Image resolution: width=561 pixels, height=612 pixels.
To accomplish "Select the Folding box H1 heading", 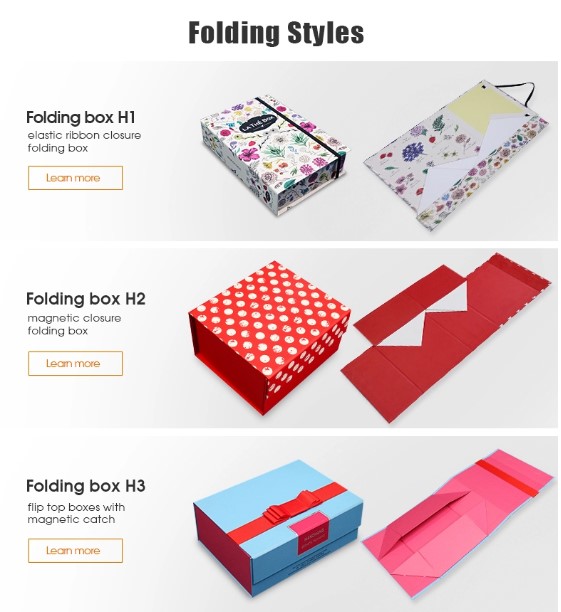I will tap(81, 117).
